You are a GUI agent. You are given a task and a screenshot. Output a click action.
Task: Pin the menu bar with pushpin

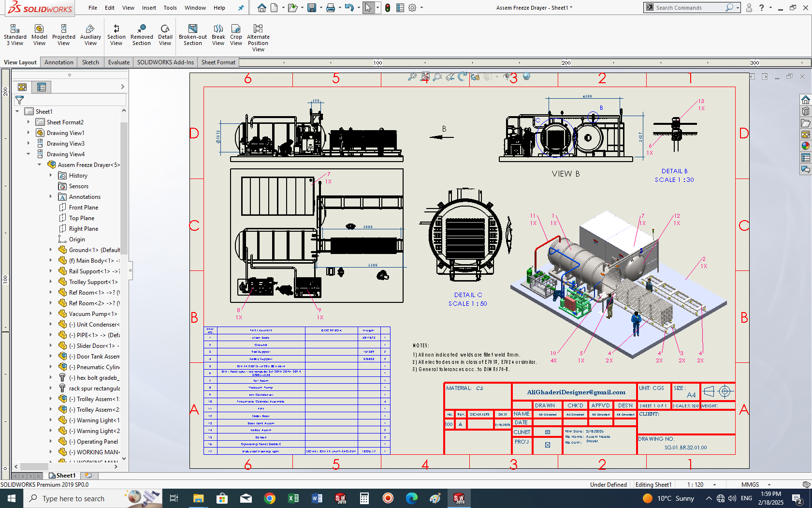[x=241, y=8]
